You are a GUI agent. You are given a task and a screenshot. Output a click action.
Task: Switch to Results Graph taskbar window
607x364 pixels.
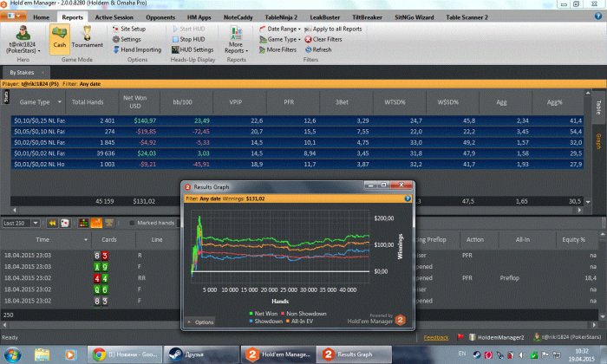tap(354, 354)
